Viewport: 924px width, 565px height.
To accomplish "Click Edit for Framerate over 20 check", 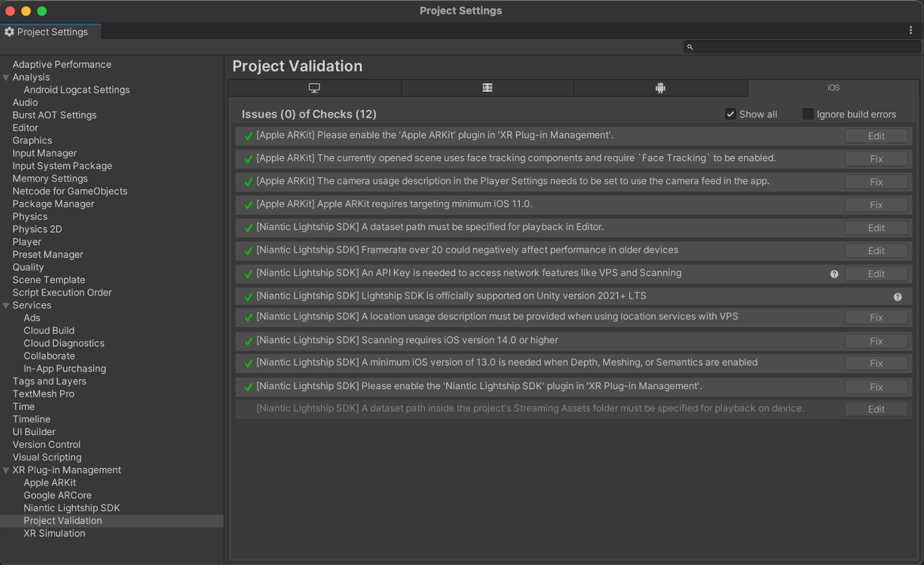I will (x=876, y=251).
